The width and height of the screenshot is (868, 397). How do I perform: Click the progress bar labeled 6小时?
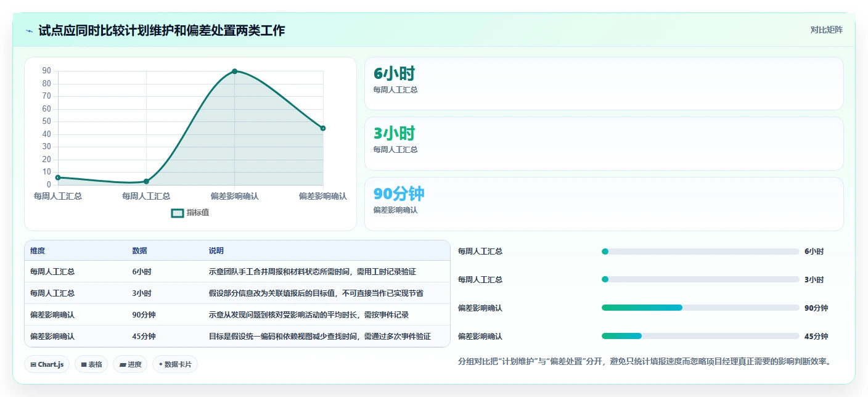point(700,252)
